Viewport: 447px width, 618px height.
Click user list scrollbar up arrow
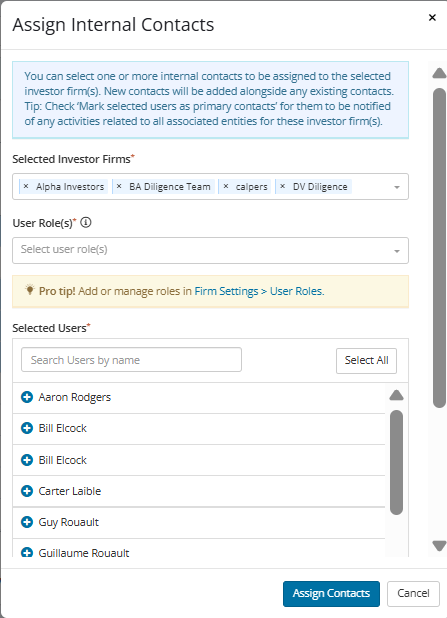396,395
